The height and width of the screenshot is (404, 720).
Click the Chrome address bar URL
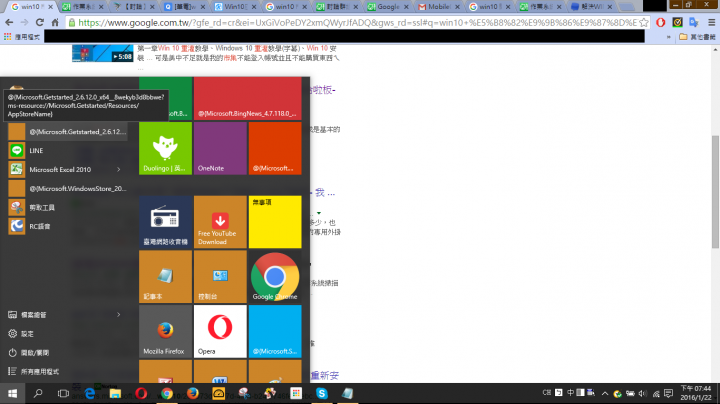point(357,22)
